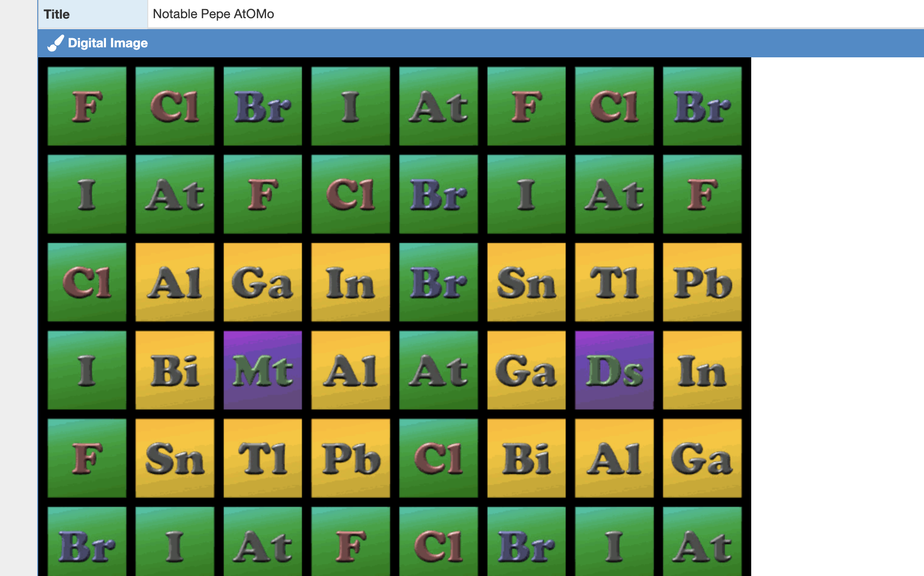Click the yellow In tile right of Ds
The image size is (924, 576).
tap(702, 370)
